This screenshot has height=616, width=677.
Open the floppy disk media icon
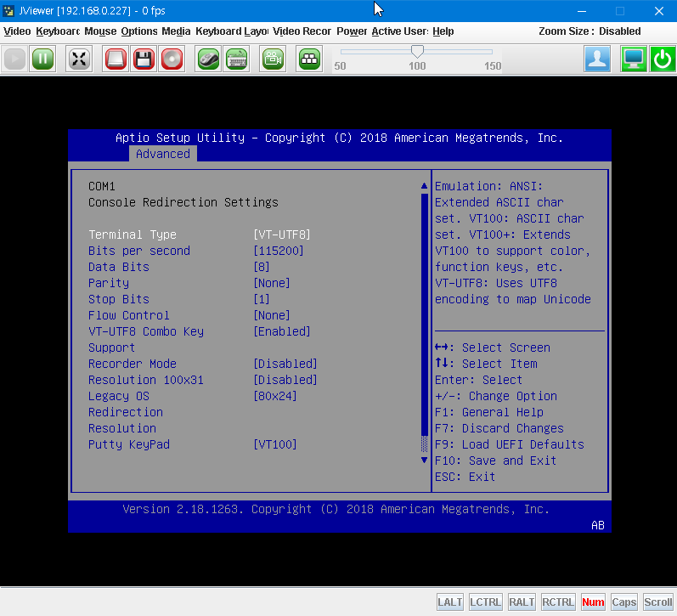coord(144,59)
